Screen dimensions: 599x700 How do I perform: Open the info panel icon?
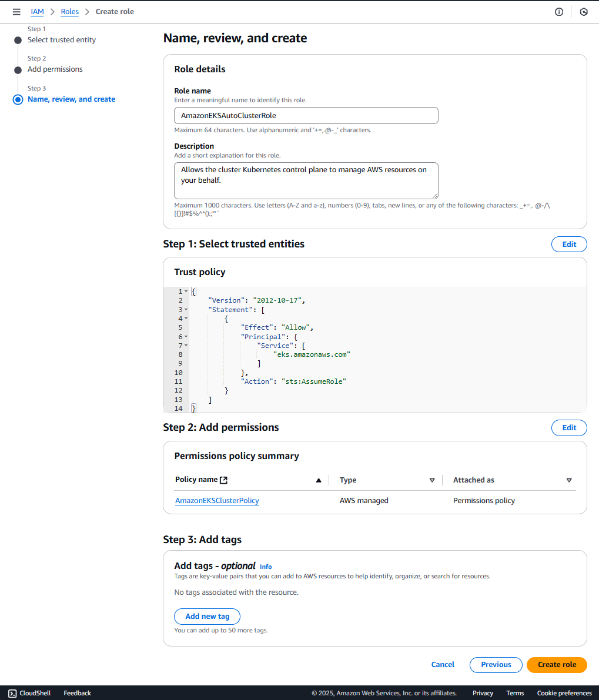tap(559, 12)
